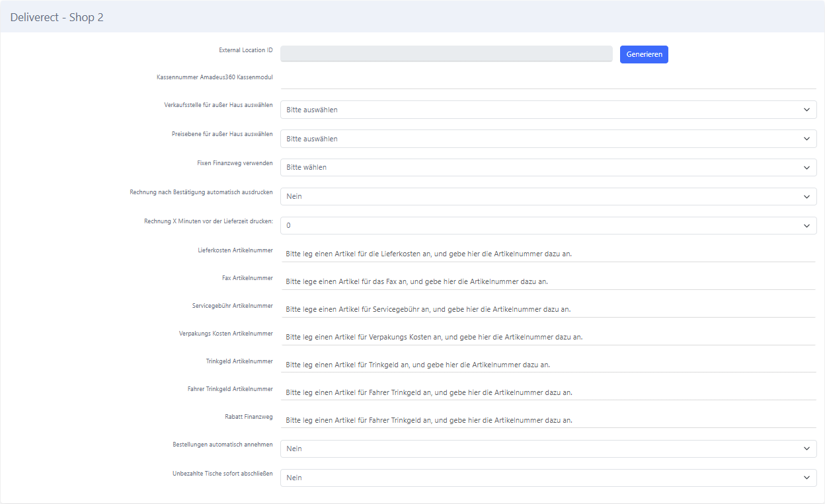The width and height of the screenshot is (825, 504).
Task: Click the blue Generieren button
Action: click(x=644, y=54)
